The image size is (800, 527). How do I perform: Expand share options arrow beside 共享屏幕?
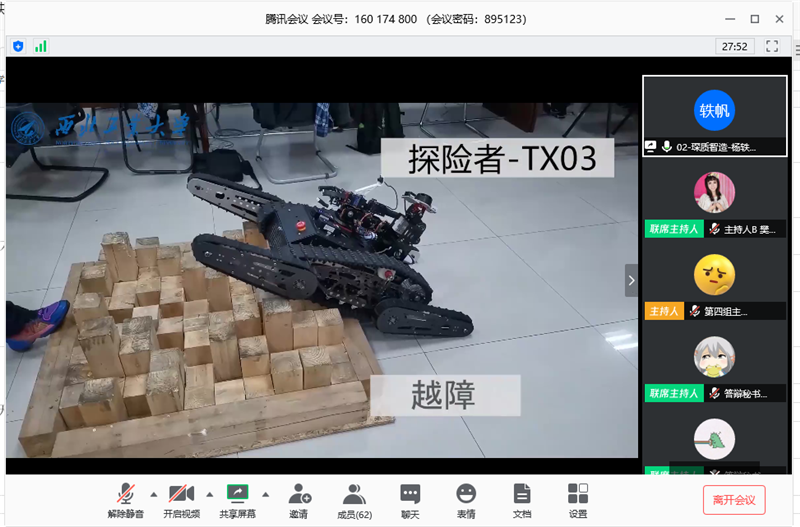tap(265, 494)
